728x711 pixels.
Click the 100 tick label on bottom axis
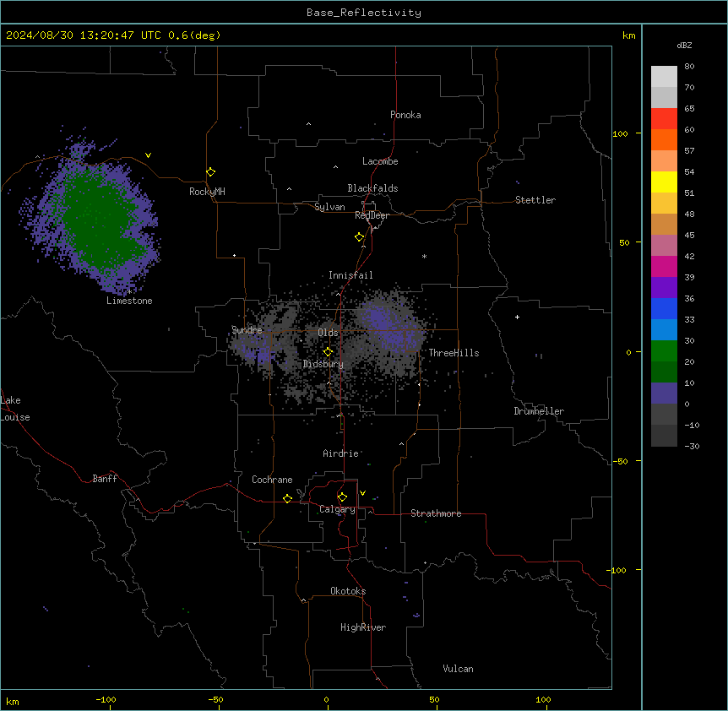click(543, 699)
